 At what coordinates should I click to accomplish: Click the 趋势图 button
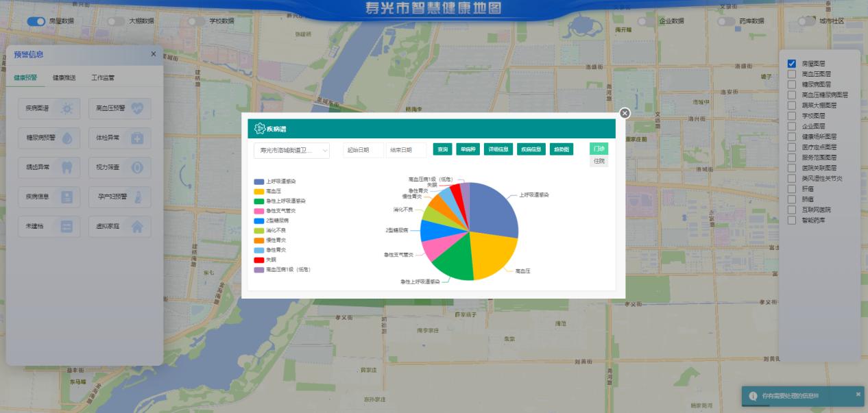561,149
